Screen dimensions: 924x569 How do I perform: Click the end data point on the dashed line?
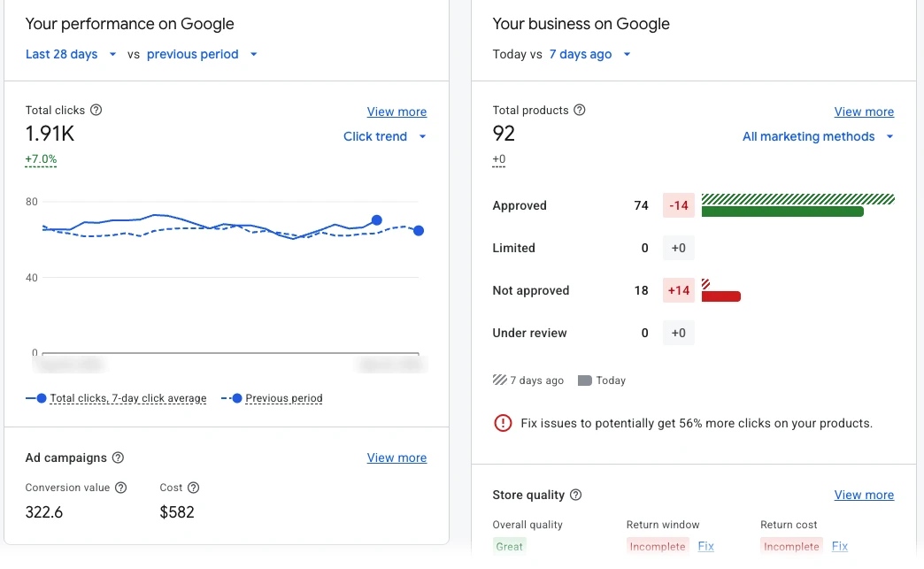[x=419, y=231]
